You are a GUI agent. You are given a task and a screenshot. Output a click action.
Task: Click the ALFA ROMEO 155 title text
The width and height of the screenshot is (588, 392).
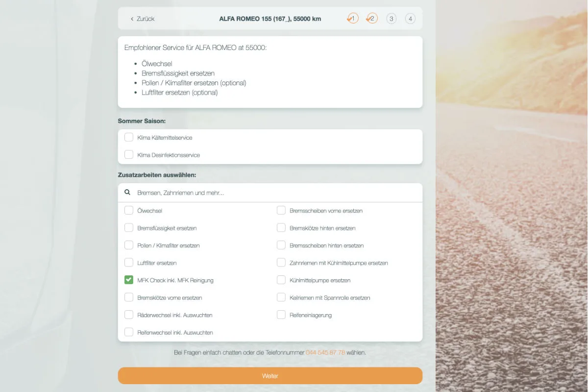[x=270, y=19]
